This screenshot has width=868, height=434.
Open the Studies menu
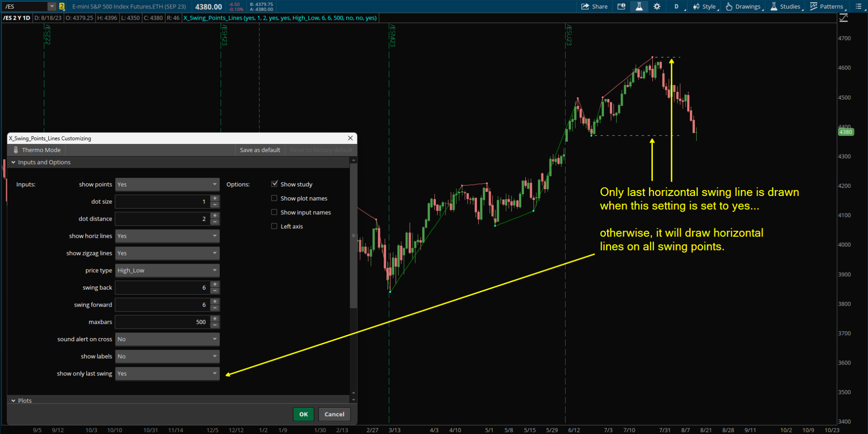tap(785, 6)
